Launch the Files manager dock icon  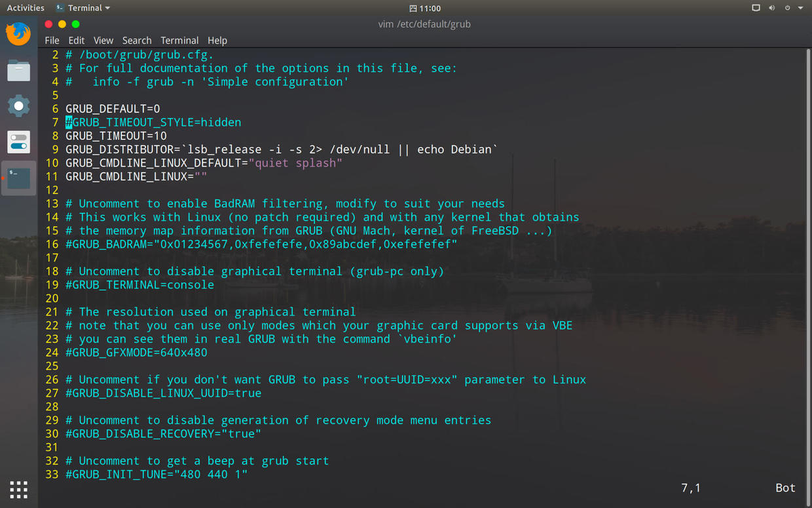click(18, 70)
